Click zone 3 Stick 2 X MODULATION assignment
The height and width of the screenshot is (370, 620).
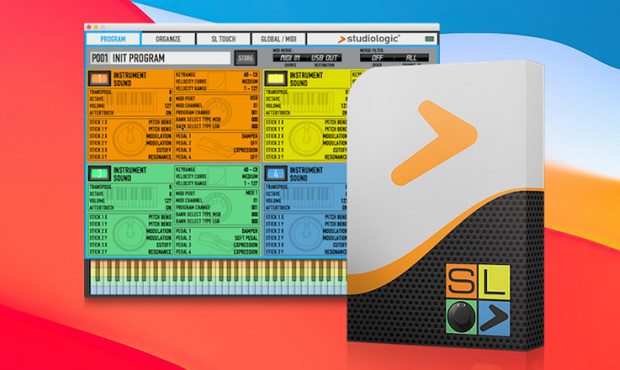click(159, 231)
